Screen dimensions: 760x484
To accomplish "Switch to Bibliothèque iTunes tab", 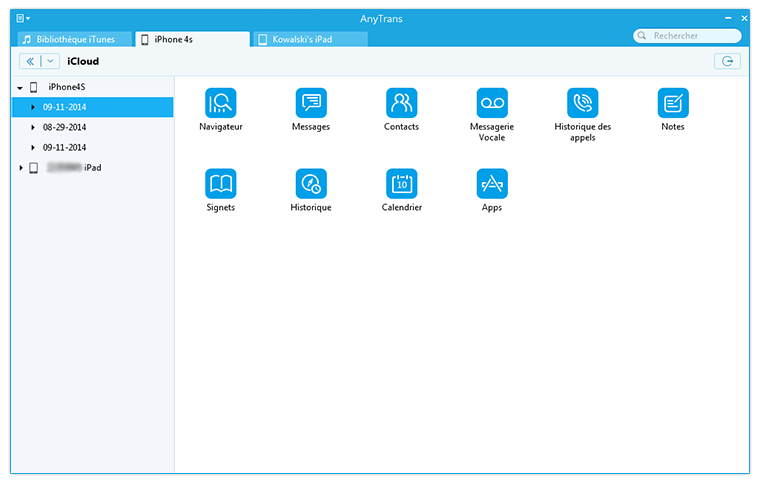I will 75,39.
